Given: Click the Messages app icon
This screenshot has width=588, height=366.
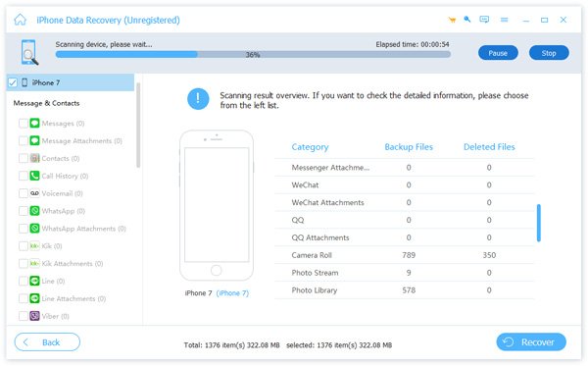Looking at the screenshot, I should pos(35,123).
